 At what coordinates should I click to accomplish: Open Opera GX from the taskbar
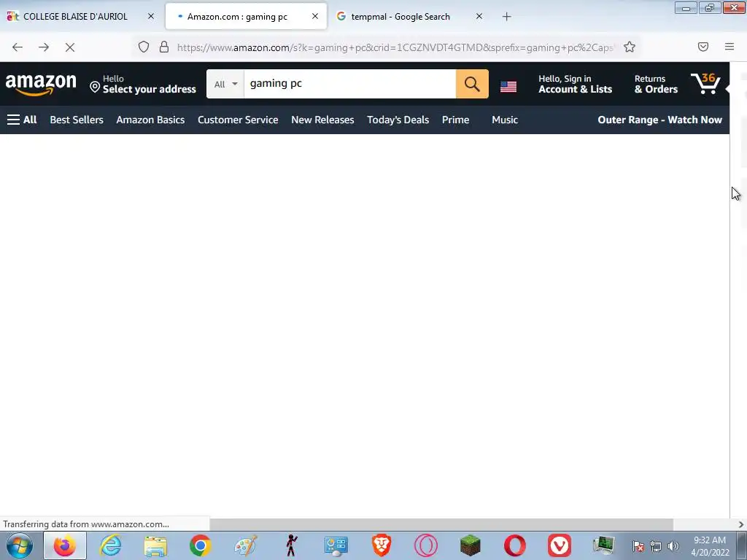(426, 545)
